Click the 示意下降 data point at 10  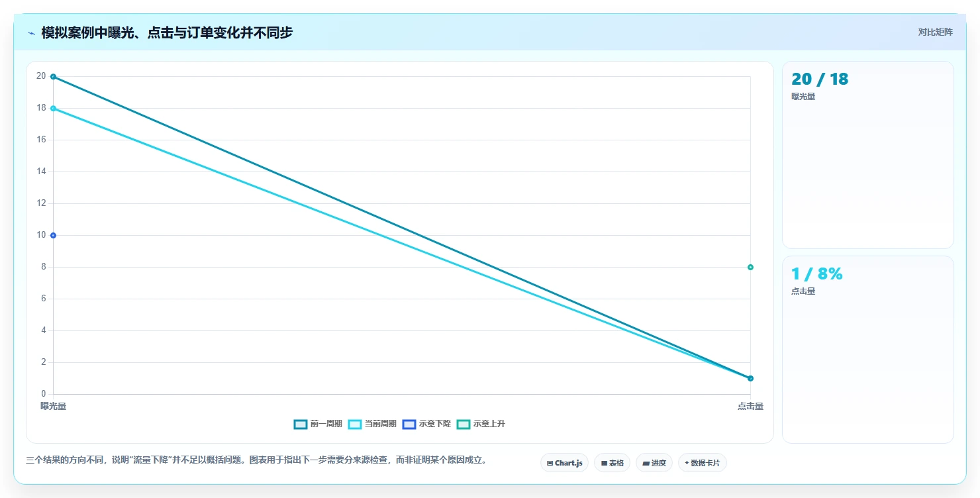point(53,236)
